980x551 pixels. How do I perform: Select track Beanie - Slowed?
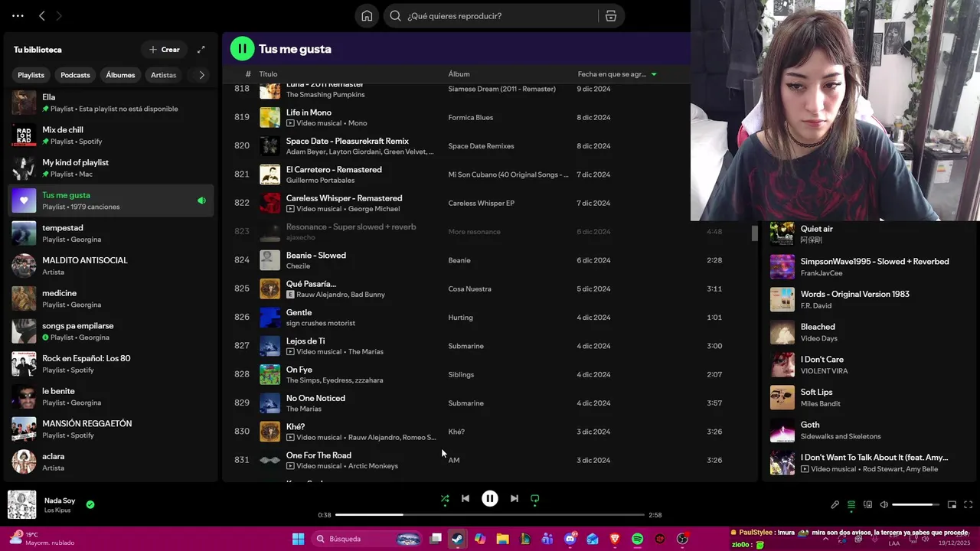pos(316,256)
